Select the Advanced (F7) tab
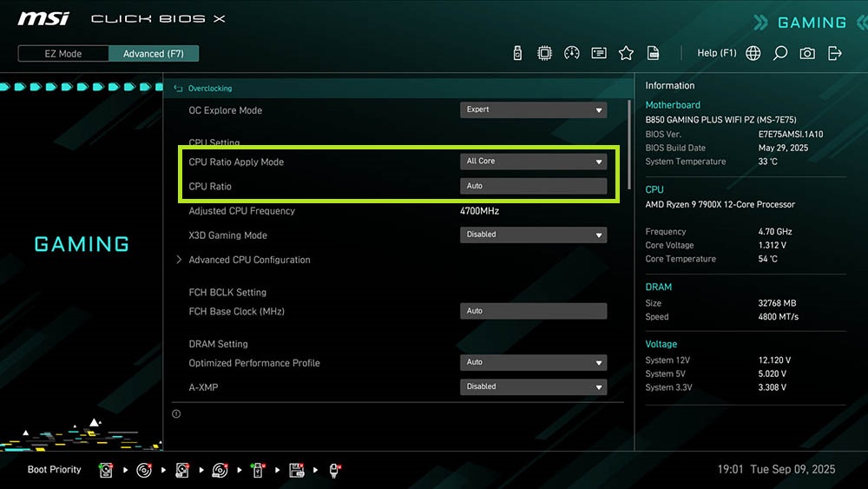Viewport: 868px width, 489px height. [x=154, y=54]
